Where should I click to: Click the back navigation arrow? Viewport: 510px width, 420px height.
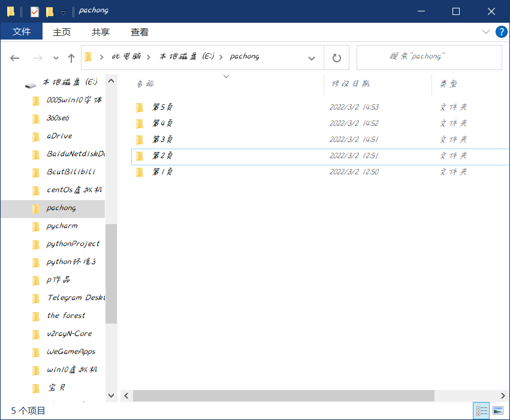point(15,58)
